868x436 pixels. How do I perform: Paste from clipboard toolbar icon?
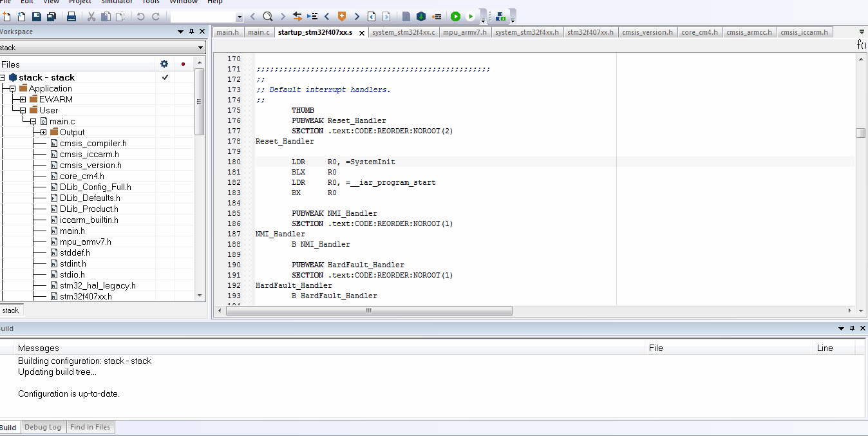click(119, 16)
